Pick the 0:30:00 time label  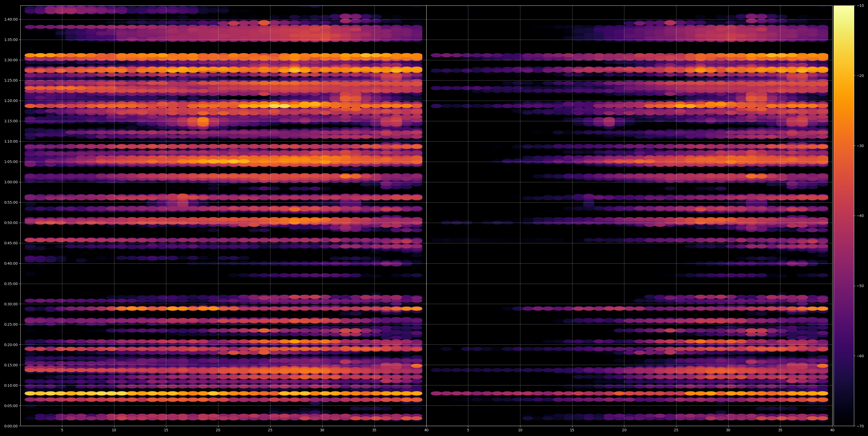pos(11,304)
